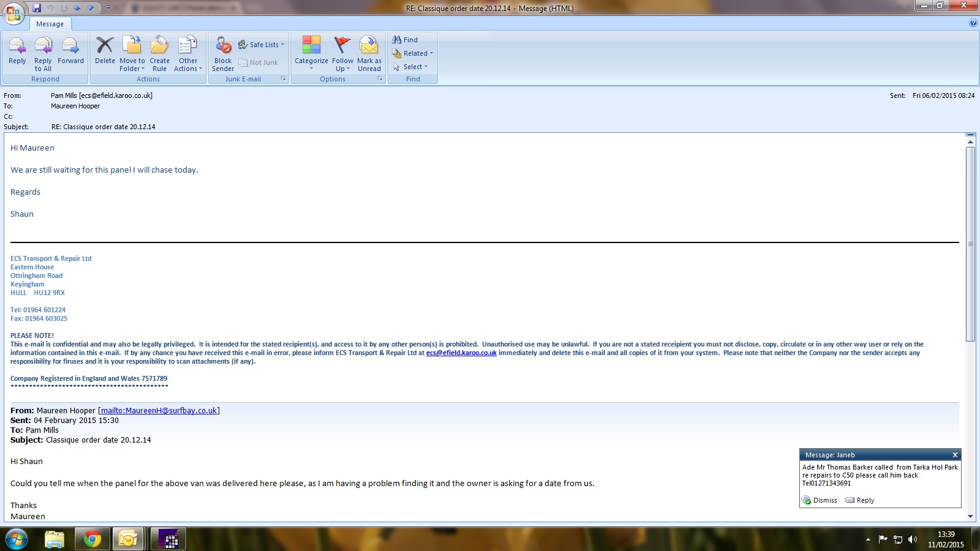The image size is (980, 551).
Task: Mark this message as unread
Action: tap(369, 53)
